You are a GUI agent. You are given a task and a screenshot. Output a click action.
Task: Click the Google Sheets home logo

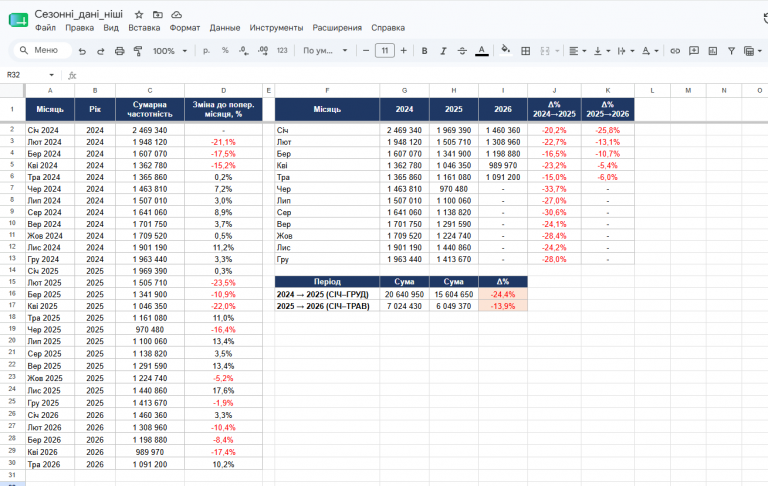pyautogui.click(x=19, y=20)
